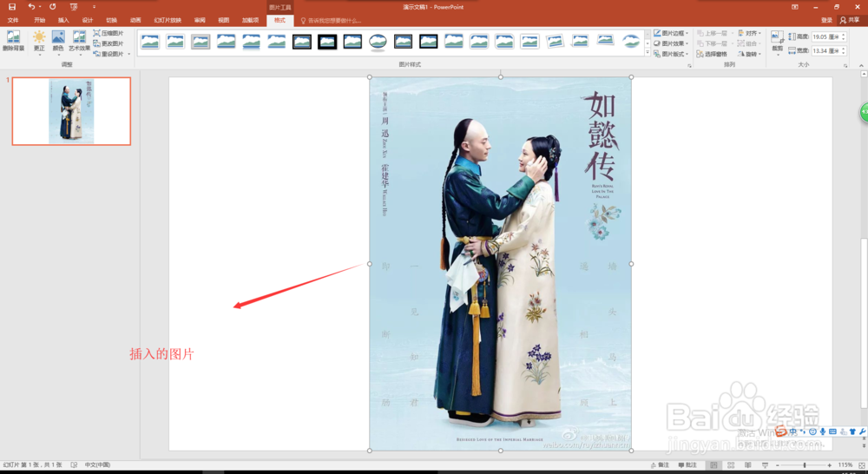Viewport: 868px width, 474px height.
Task: Switch to the 设计 ribbon tab
Action: point(88,20)
